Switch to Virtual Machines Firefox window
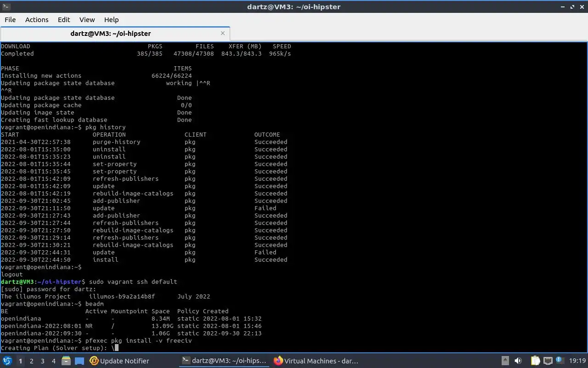The width and height of the screenshot is (588, 368). [x=316, y=361]
